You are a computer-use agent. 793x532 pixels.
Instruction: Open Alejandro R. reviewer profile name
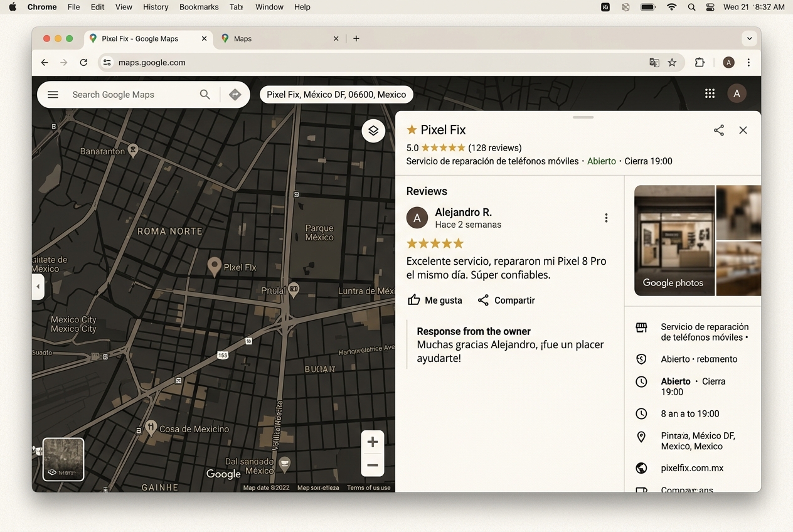(x=463, y=212)
